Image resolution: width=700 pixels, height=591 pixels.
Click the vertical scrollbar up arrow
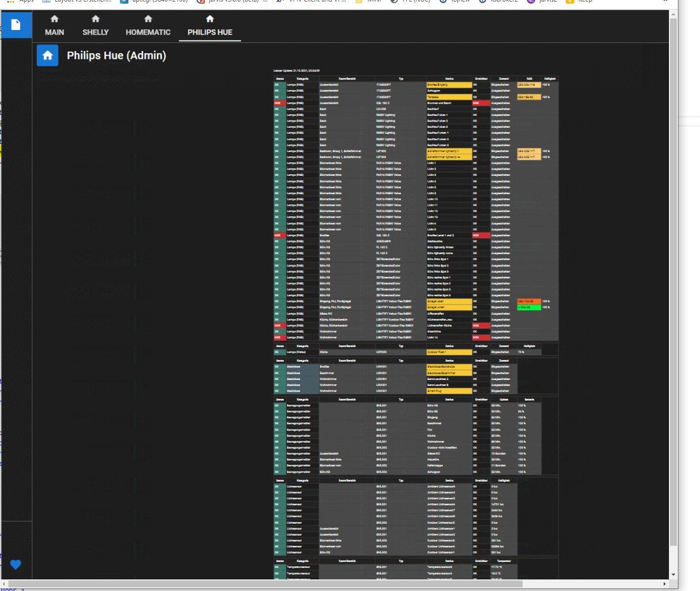tap(673, 14)
